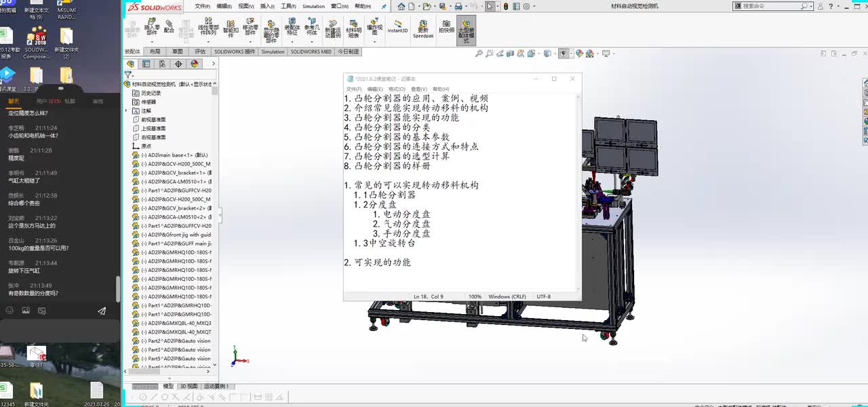Screen dimensions: 868x407
Task: Open the 文件(F) menu in SolidWorks
Action: tap(202, 6)
